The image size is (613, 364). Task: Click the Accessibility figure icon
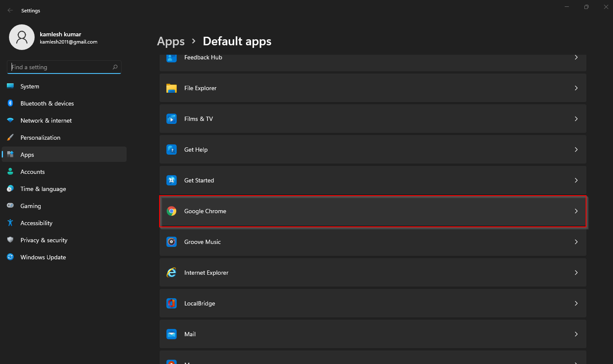(x=10, y=223)
